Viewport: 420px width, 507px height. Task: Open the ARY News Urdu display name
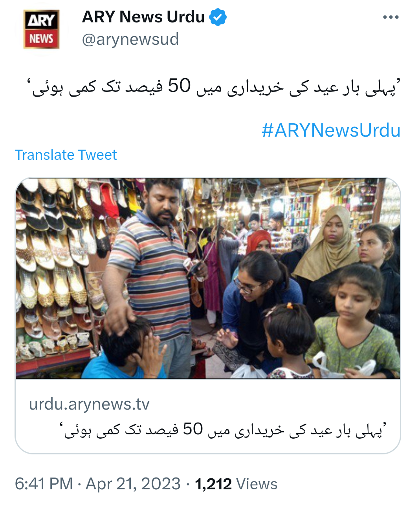coord(143,17)
